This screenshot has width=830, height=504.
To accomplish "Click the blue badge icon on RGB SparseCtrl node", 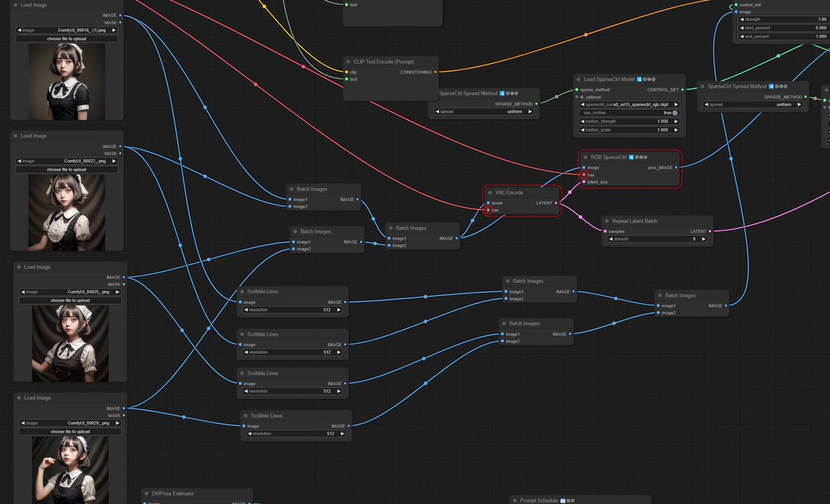I will point(629,157).
